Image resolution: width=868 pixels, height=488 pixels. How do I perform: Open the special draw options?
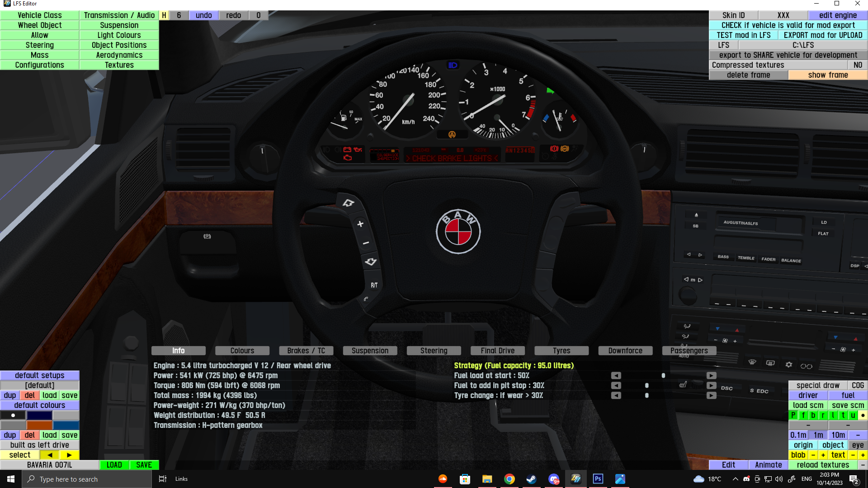click(818, 385)
